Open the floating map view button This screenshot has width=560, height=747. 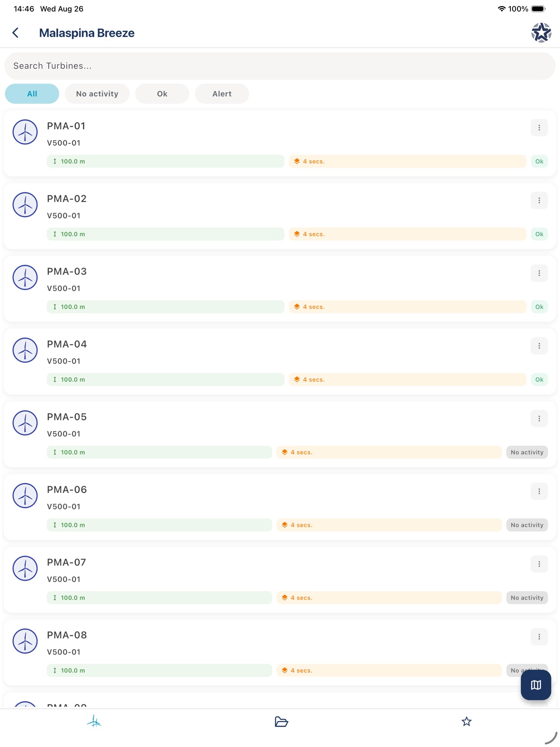pos(536,685)
